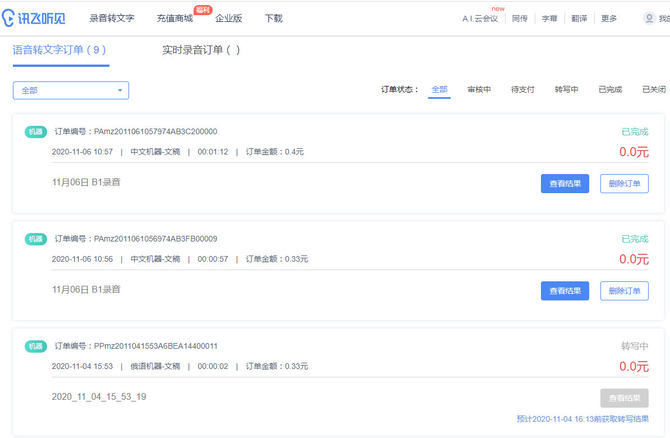Viewport: 670px width, 438px height.
Task: Click disabled 查看结果 for the 15:53 order
Action: click(x=624, y=398)
